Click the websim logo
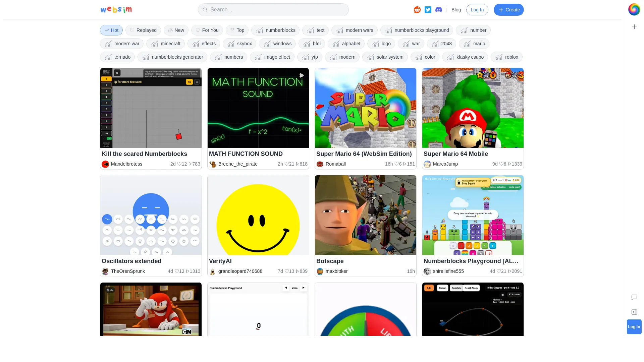644x362 pixels. tap(116, 10)
